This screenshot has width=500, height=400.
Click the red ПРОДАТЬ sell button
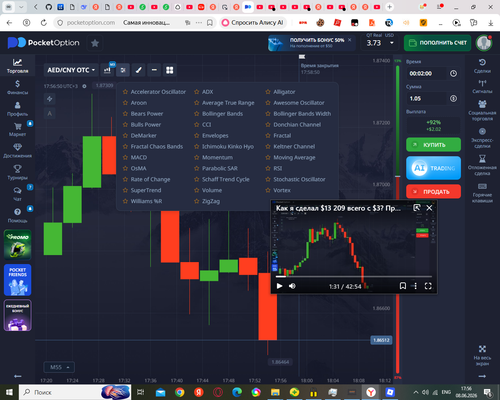tap(433, 192)
